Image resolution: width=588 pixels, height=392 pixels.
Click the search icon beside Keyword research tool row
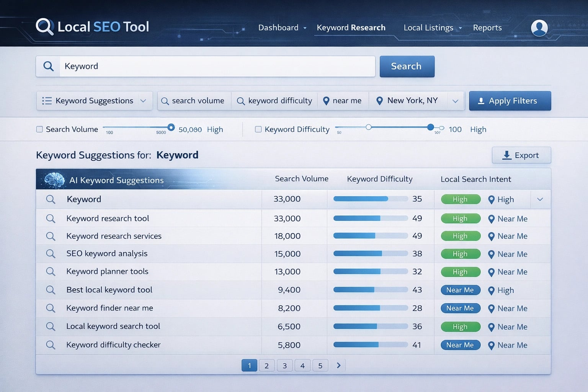click(51, 218)
